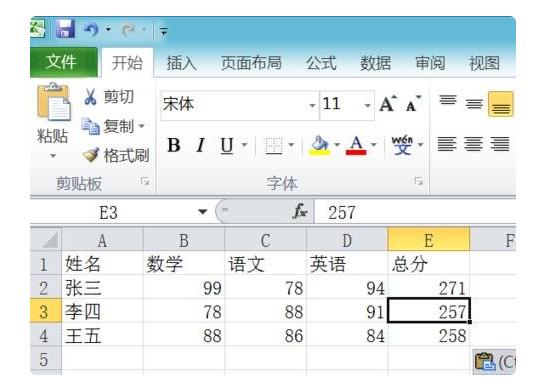The image size is (547, 385).
Task: Open the 页面布局 ribbon tab
Action: 252,63
